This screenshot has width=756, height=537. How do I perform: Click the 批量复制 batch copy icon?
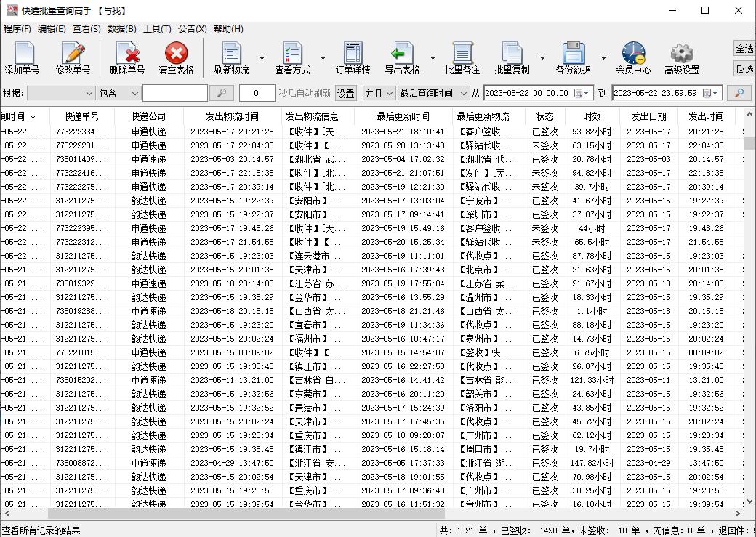pos(512,58)
